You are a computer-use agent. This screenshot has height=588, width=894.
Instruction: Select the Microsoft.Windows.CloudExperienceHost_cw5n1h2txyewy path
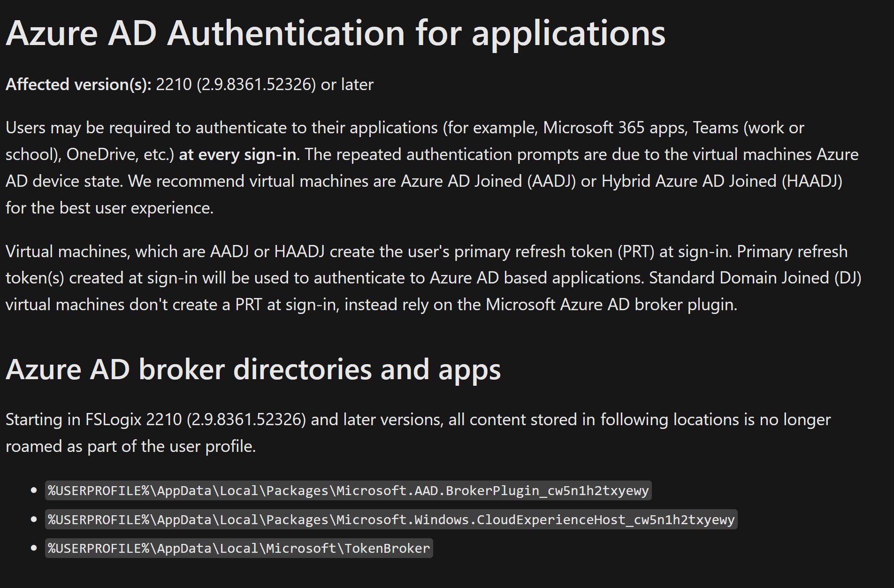(391, 519)
